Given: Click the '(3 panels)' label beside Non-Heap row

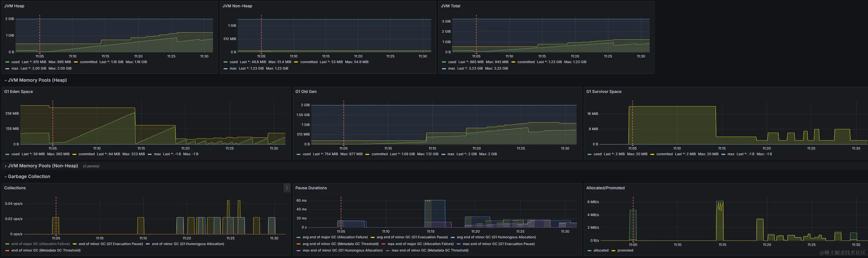Looking at the screenshot, I should pos(91,166).
